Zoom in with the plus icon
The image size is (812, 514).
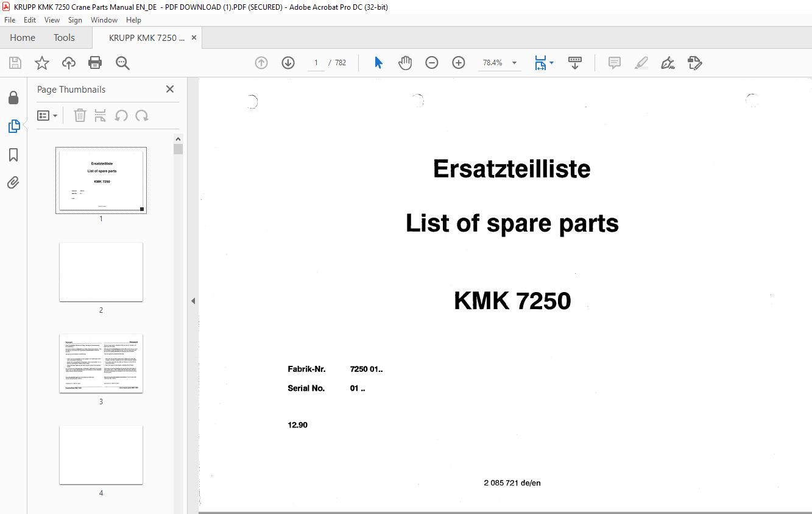tap(459, 63)
